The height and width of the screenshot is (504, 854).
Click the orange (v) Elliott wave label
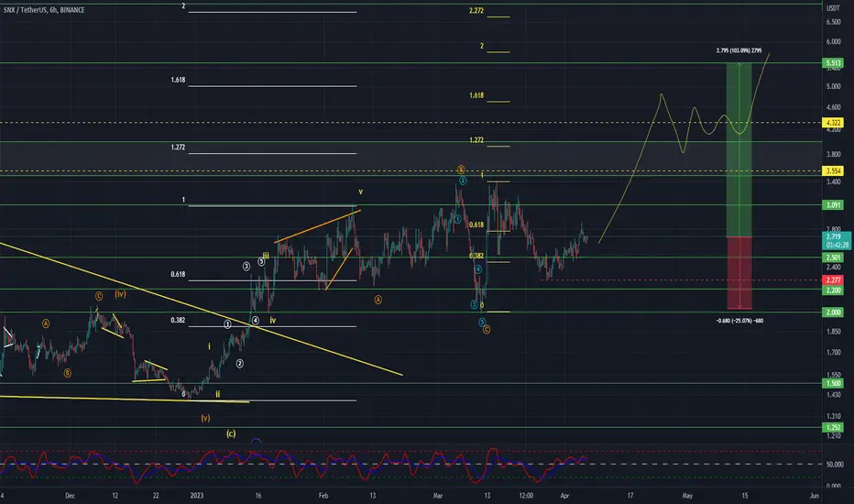205,419
